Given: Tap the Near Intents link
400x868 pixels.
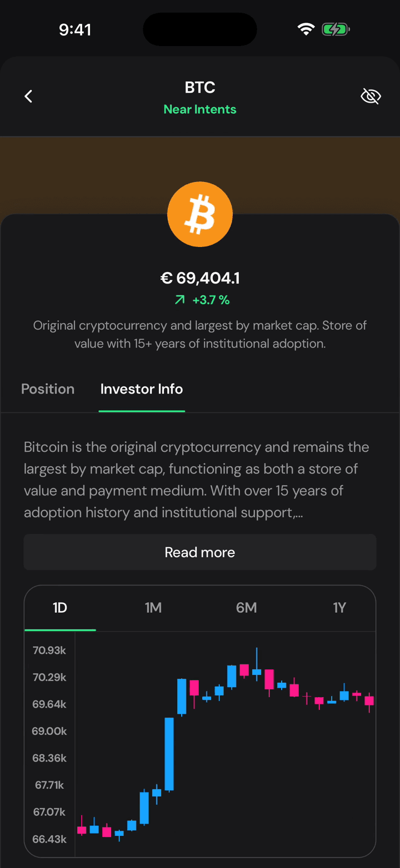Looking at the screenshot, I should [x=200, y=109].
